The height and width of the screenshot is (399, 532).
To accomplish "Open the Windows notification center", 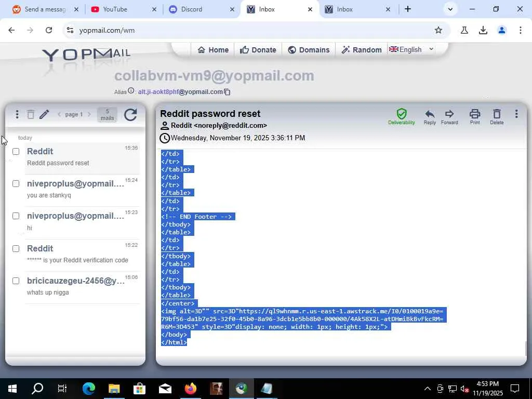I will click(515, 389).
